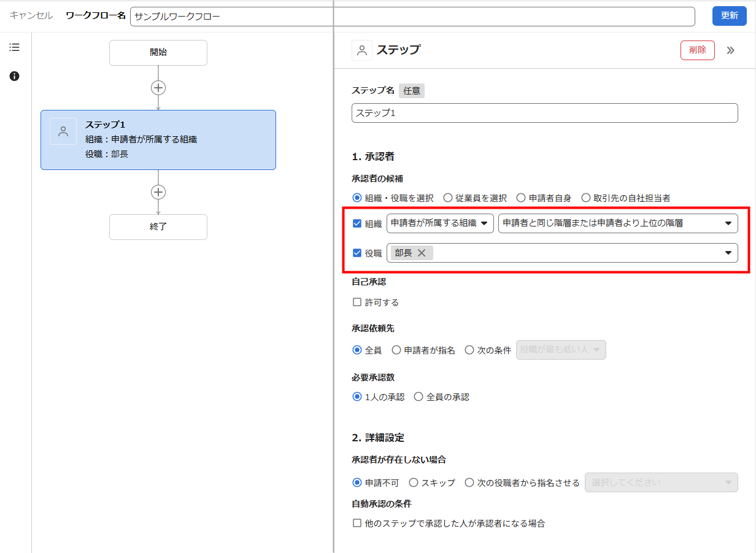Enable 許可する self-approval checkbox
756x553 pixels.
(357, 302)
